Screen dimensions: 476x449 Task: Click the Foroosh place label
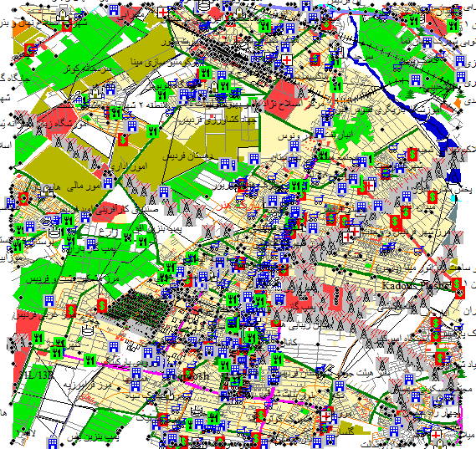pos(190,376)
